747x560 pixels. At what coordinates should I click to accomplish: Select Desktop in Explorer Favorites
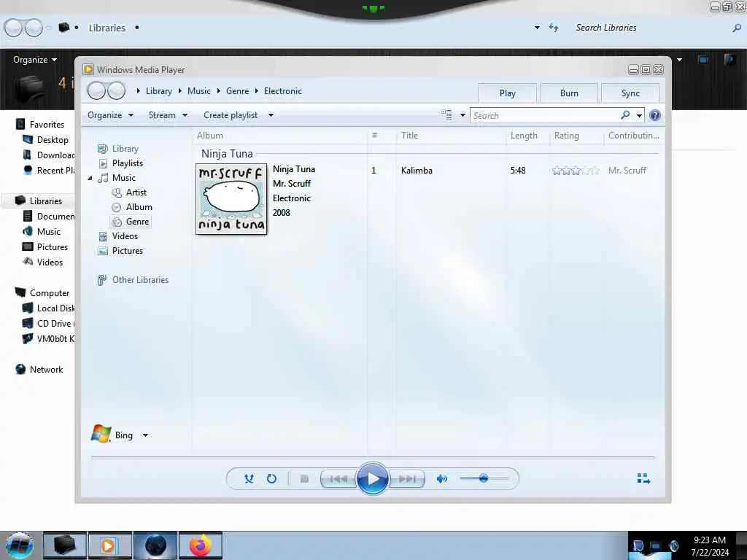(46, 140)
